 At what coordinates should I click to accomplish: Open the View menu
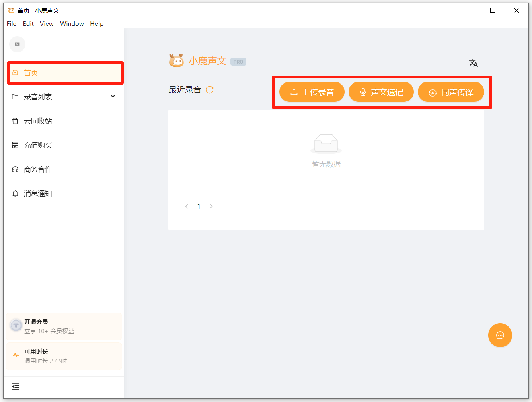click(x=47, y=24)
